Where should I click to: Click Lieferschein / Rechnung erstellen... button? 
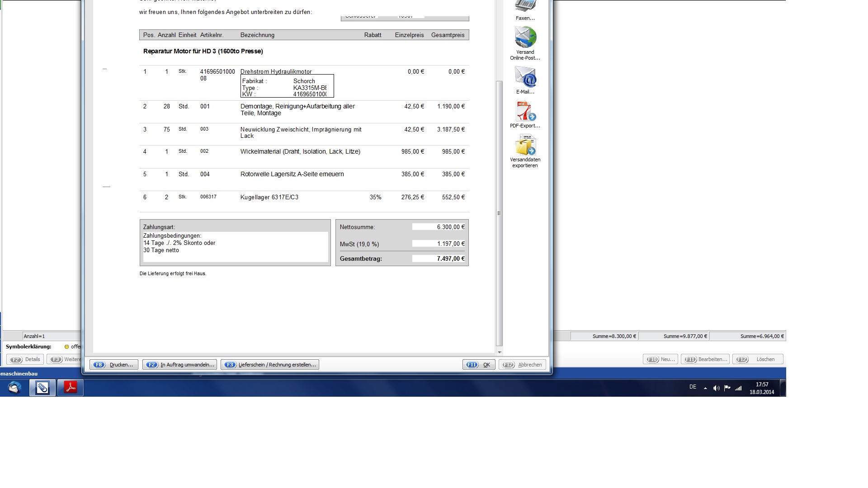coord(270,365)
